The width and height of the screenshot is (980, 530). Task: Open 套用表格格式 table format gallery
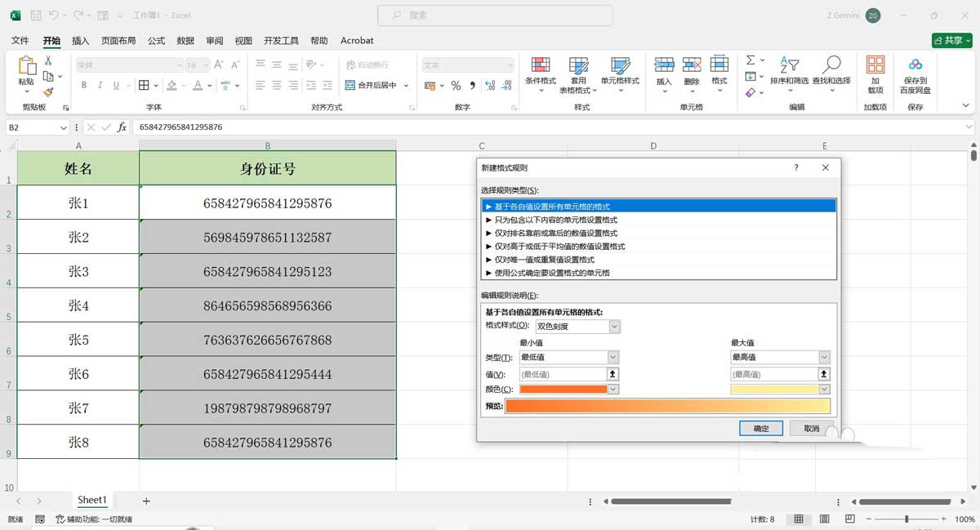click(x=578, y=75)
